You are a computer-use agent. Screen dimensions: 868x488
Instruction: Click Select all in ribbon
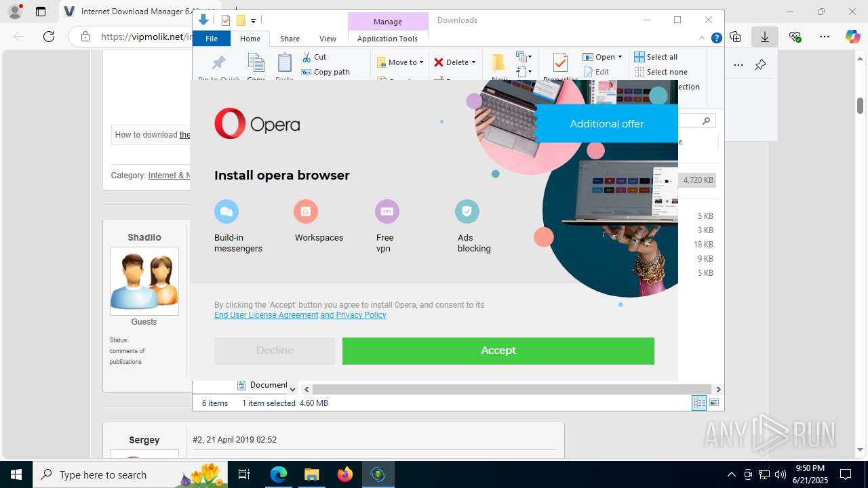(656, 57)
